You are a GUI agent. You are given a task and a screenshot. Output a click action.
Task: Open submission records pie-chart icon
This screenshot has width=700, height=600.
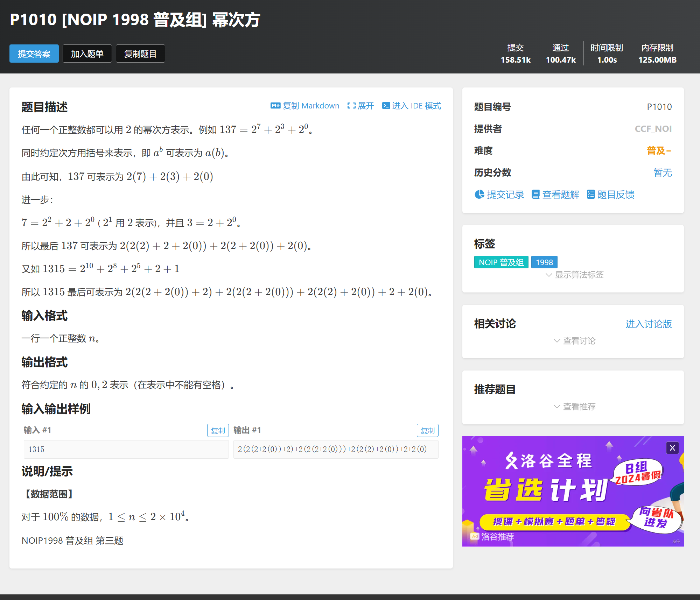click(x=479, y=195)
